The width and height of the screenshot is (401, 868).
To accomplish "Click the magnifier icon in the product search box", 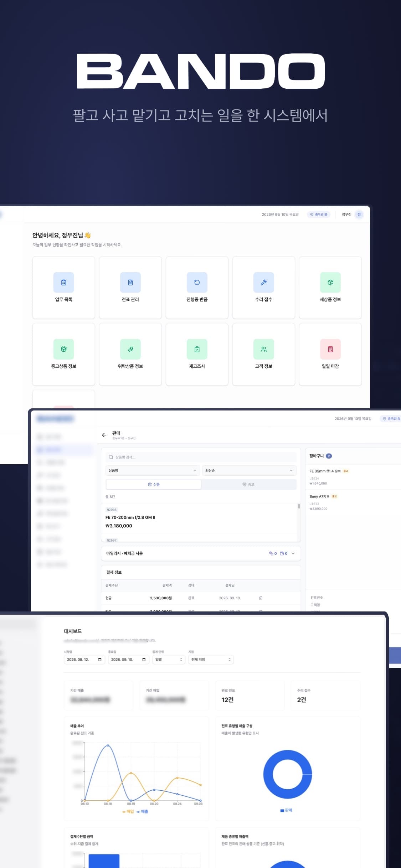I will (111, 457).
